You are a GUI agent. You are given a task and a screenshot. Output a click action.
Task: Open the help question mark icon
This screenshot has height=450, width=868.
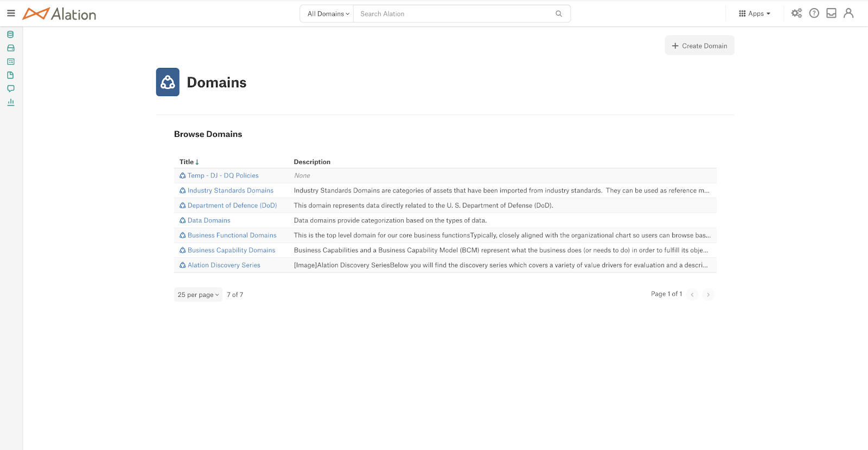(x=814, y=14)
